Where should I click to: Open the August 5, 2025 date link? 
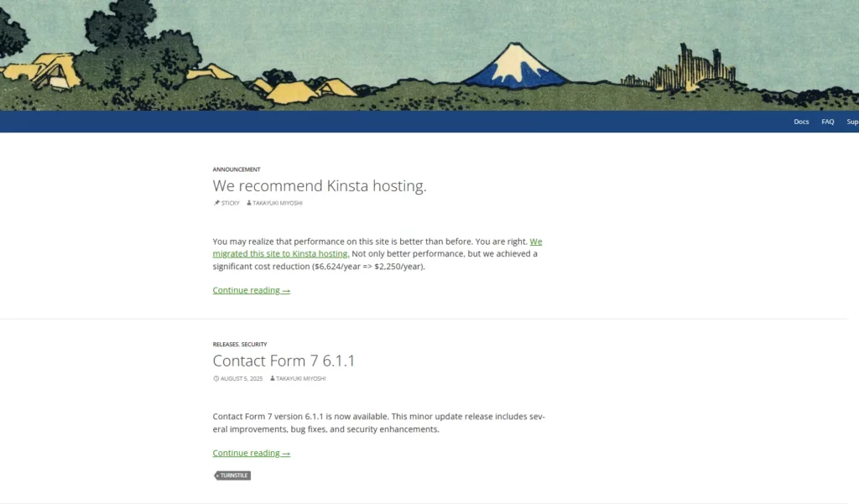(242, 378)
